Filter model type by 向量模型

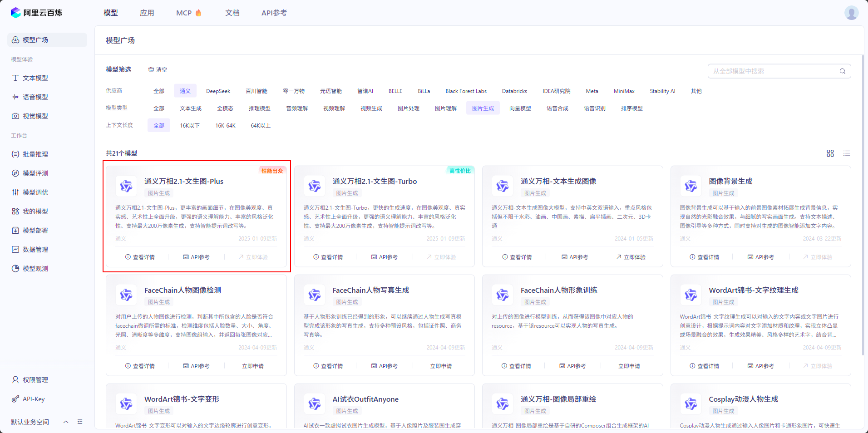coord(520,108)
